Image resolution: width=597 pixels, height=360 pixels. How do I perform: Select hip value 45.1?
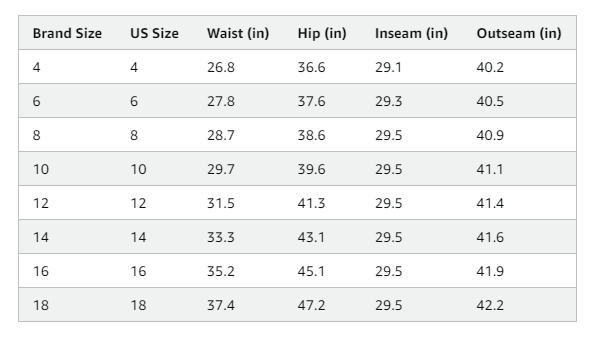pyautogui.click(x=311, y=271)
